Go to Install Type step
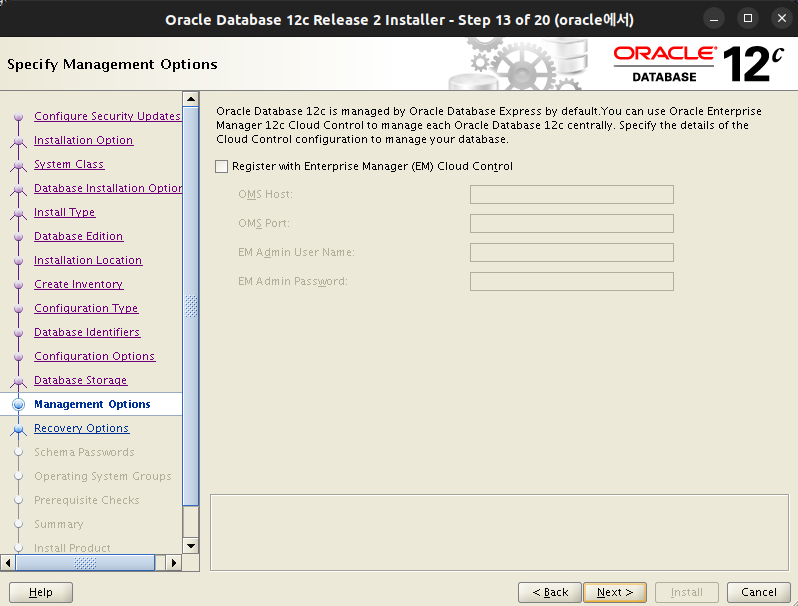The height and width of the screenshot is (606, 798). tap(65, 212)
